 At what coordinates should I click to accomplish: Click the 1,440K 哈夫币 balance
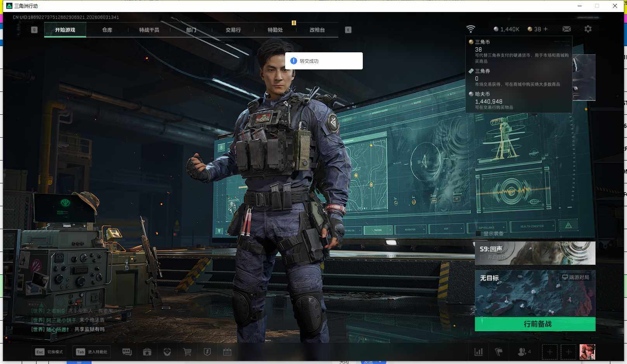(x=506, y=29)
